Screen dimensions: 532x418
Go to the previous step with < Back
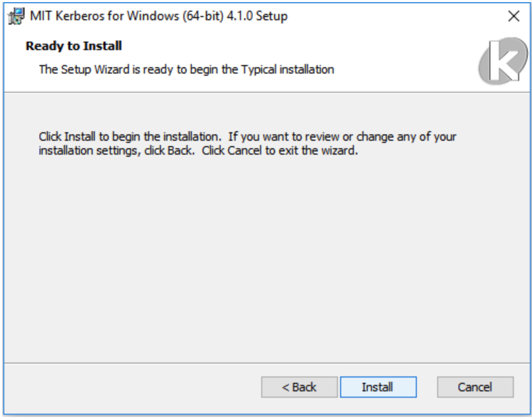299,387
